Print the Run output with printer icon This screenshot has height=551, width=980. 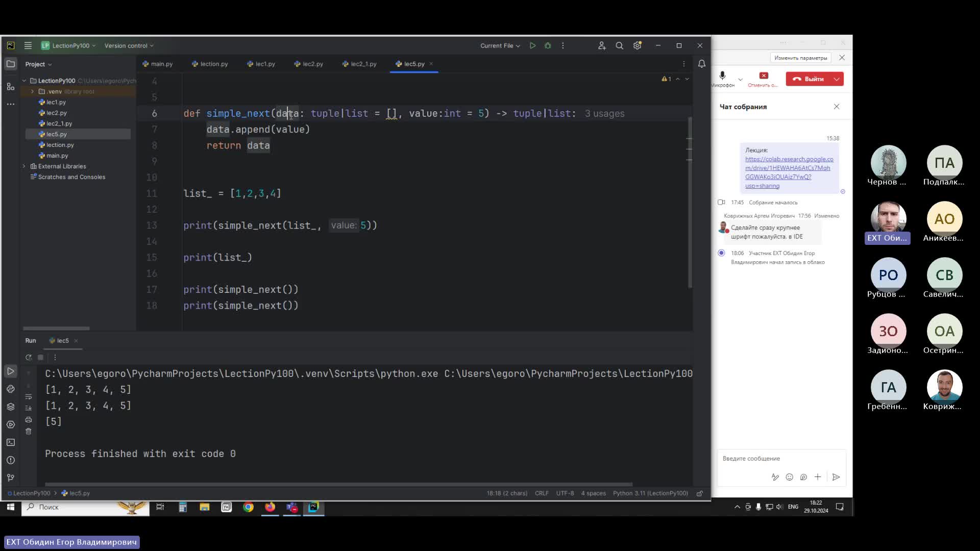[29, 419]
